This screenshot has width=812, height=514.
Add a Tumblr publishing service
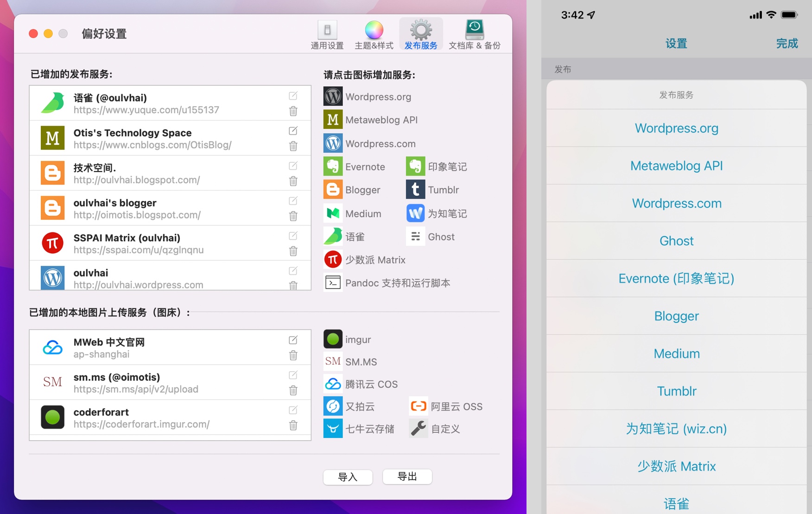point(415,190)
